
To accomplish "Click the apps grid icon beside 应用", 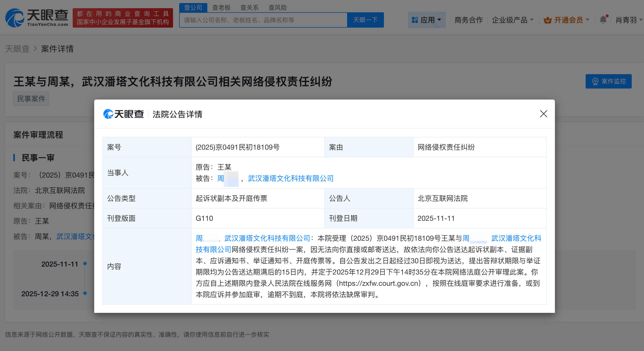I will pyautogui.click(x=415, y=20).
